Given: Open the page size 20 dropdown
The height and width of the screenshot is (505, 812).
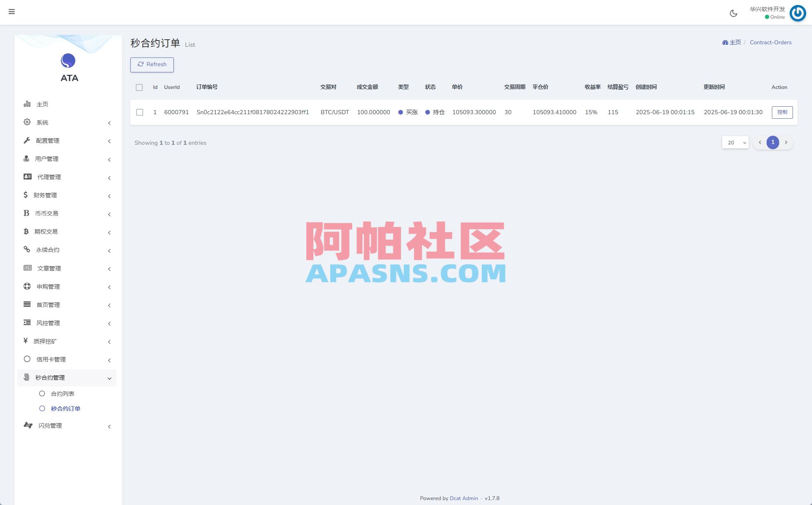Looking at the screenshot, I should (x=735, y=142).
